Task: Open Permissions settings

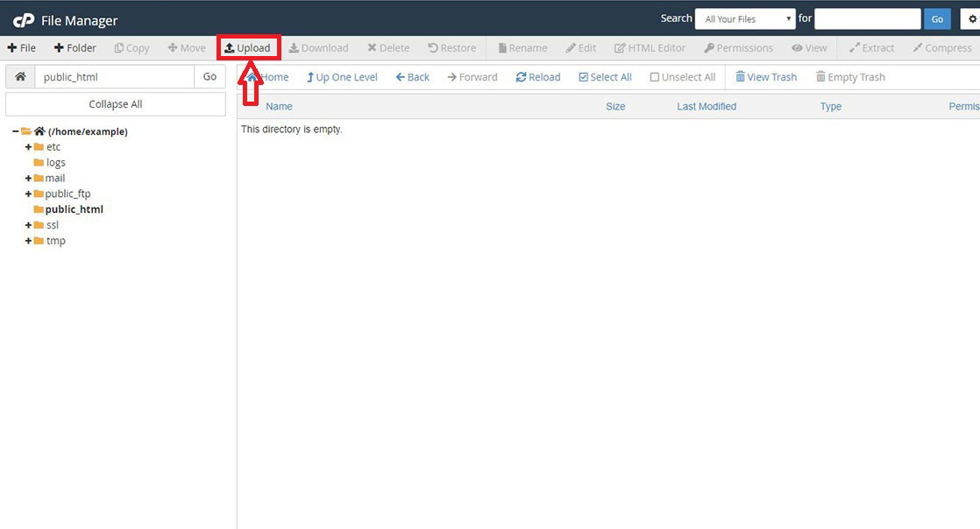Action: pyautogui.click(x=739, y=48)
